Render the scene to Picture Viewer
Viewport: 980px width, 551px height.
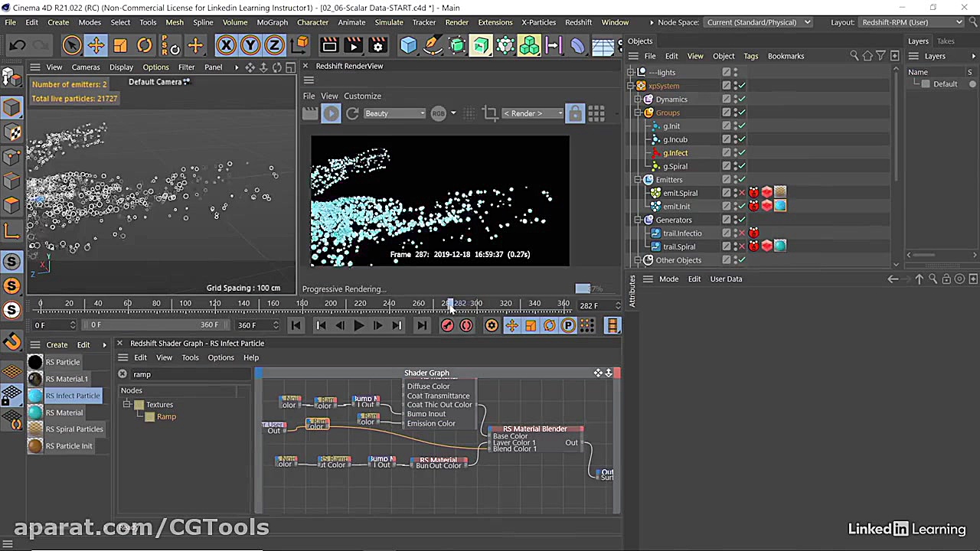tap(353, 46)
